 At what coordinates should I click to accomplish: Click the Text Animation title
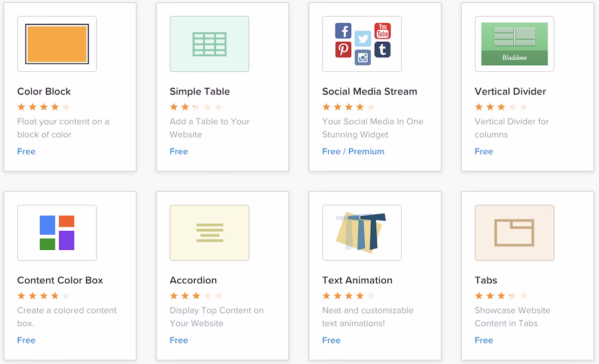coord(357,280)
